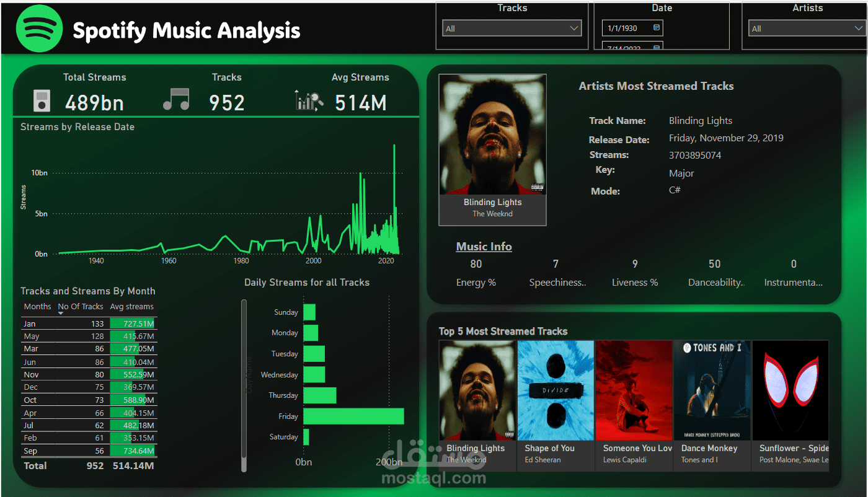Click the Avg Streams chart icon
Image resolution: width=868 pixels, height=497 pixels.
coord(309,101)
